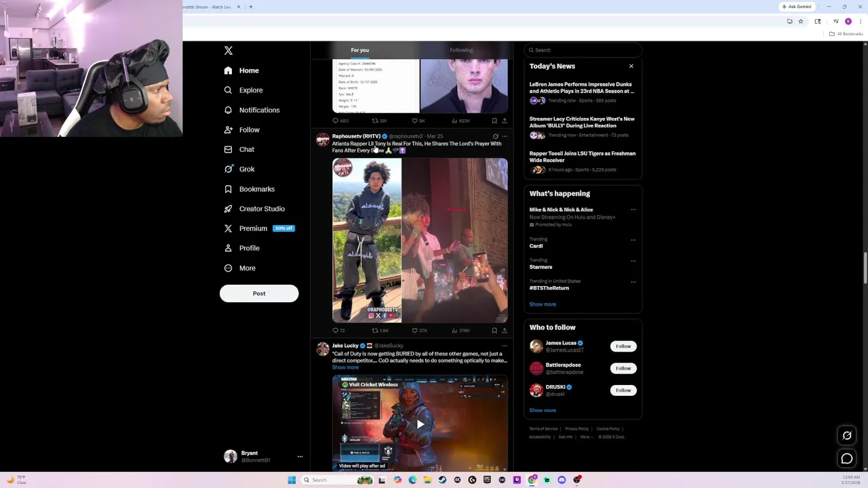Screen dimensions: 868x488
Task: Open Steam from the taskbar
Action: click(442, 480)
